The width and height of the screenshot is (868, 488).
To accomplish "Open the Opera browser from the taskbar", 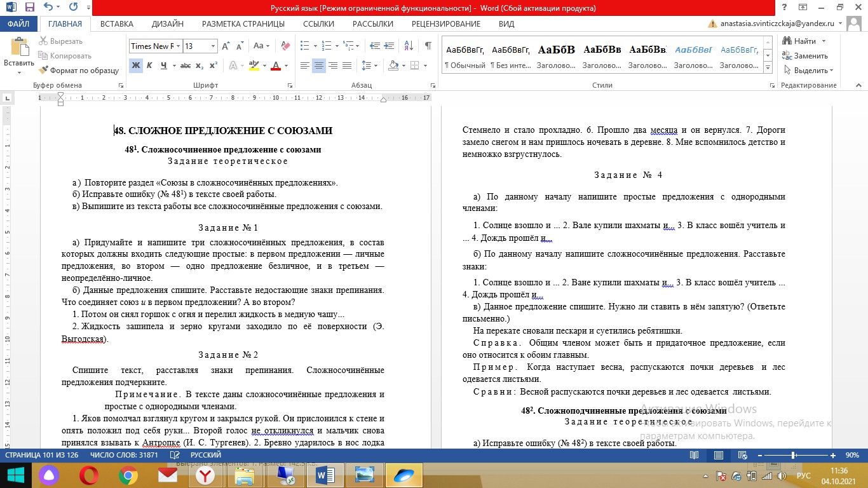I will coord(89,475).
